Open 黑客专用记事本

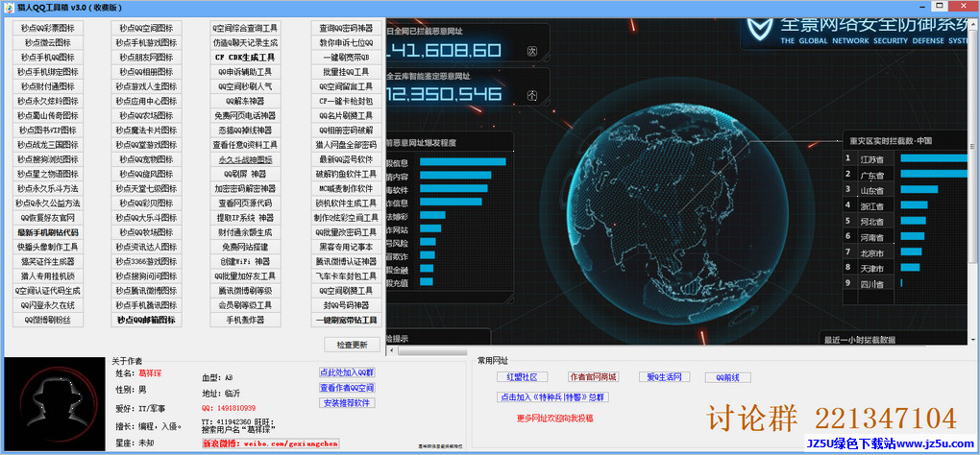coord(346,247)
